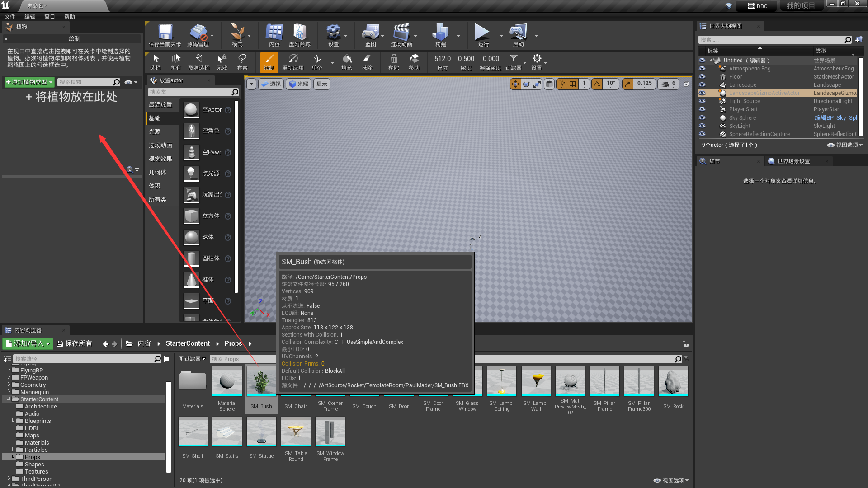Click the brush Size value 512.0
Image resolution: width=868 pixels, height=488 pixels.
pyautogui.click(x=442, y=59)
